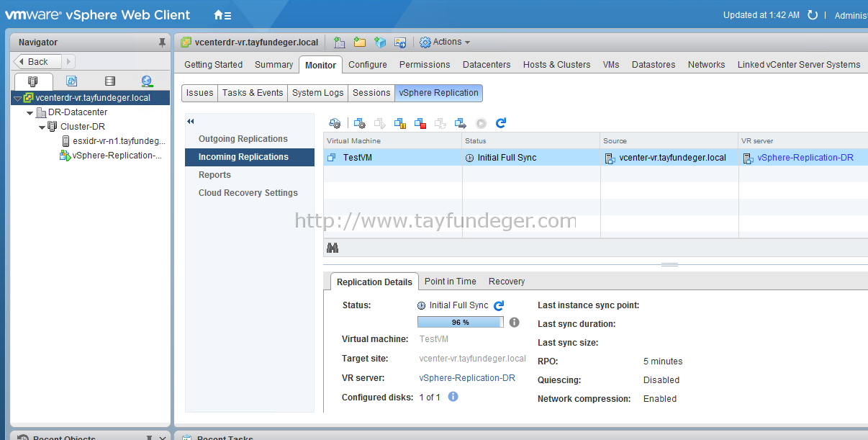
Task: Click the grayed-out resume replication icon
Action: click(380, 124)
